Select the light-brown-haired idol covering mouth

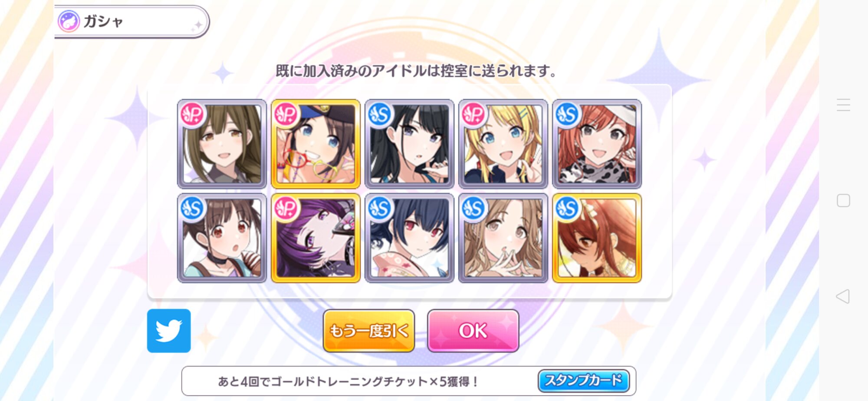tap(503, 238)
